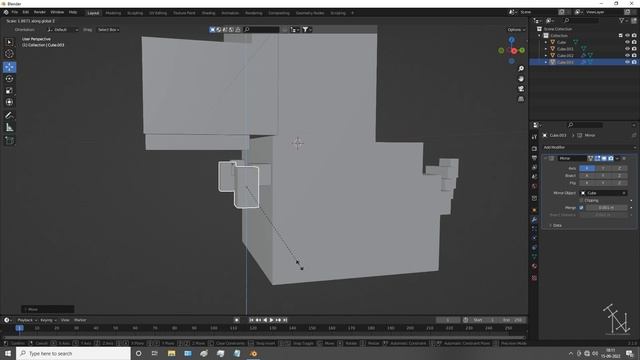Select the Annotate pencil tool

click(x=9, y=116)
